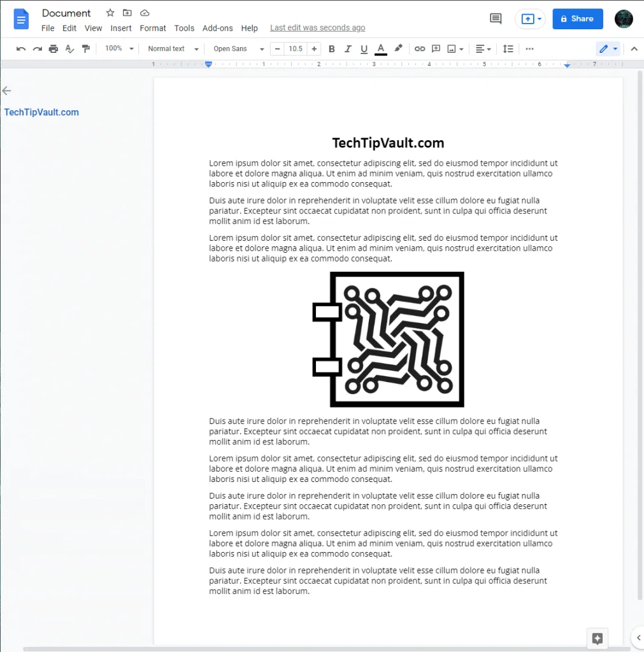Open the line spacing options
Screen dimensions: 644x652
pyautogui.click(x=508, y=49)
